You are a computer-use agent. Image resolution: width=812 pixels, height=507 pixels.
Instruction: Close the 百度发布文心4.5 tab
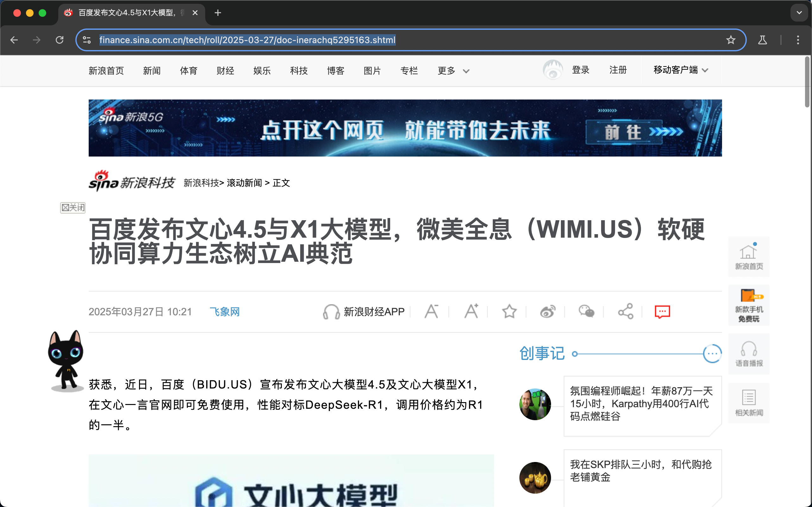(195, 13)
